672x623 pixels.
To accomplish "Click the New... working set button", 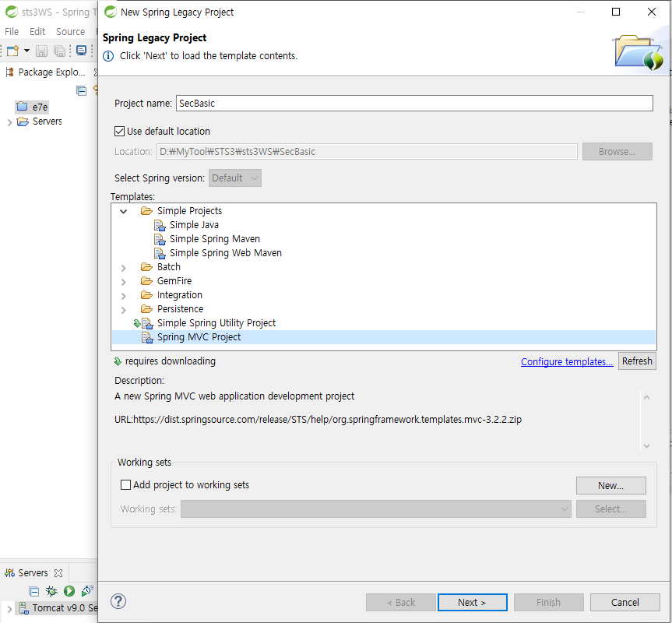I will [x=610, y=485].
